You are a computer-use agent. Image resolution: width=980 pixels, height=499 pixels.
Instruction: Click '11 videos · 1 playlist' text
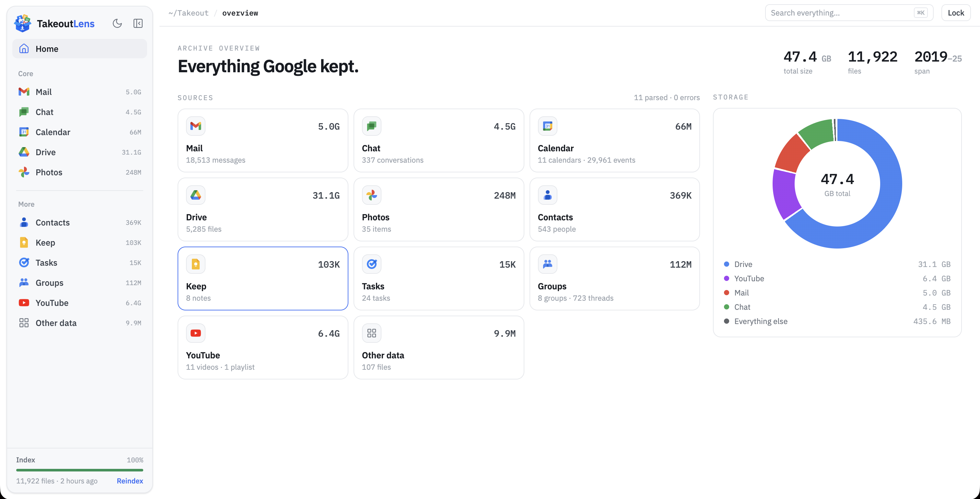(x=220, y=367)
